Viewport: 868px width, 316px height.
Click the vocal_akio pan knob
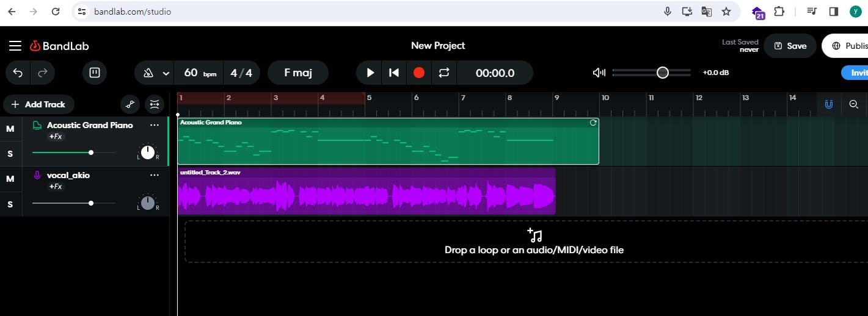(x=148, y=203)
